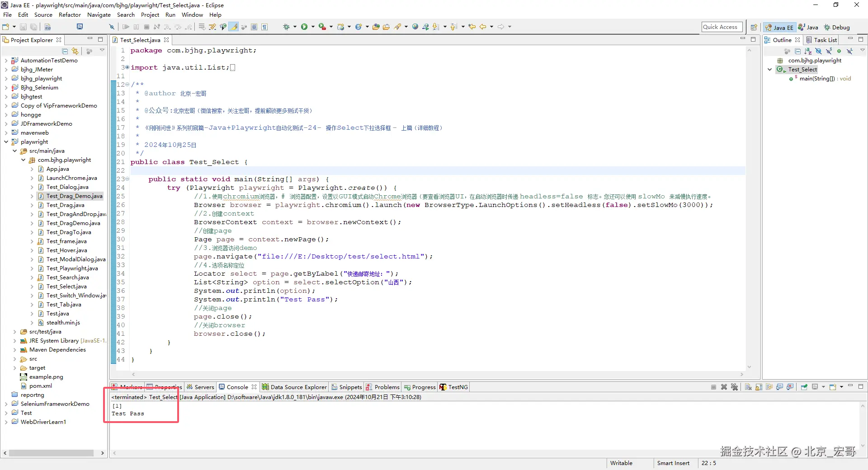Click the New Server toolbar icon
The height and width of the screenshot is (470, 868).
(x=340, y=27)
